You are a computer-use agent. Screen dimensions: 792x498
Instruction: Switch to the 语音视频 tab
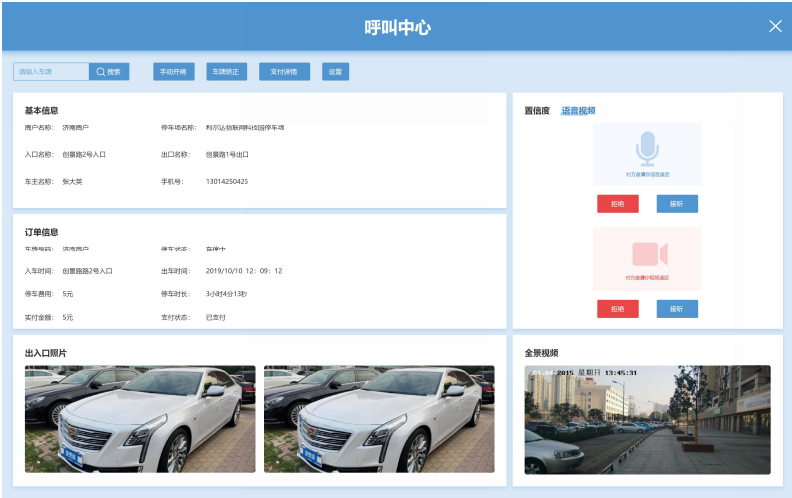578,111
